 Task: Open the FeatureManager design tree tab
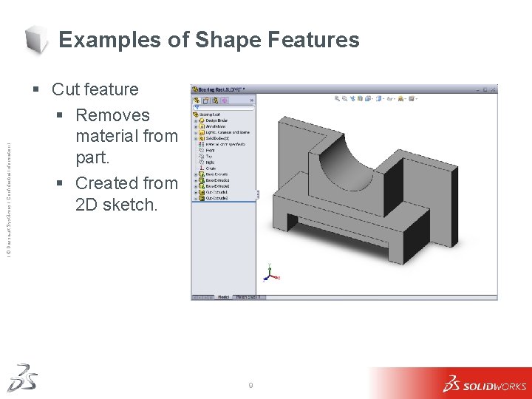coord(197,100)
